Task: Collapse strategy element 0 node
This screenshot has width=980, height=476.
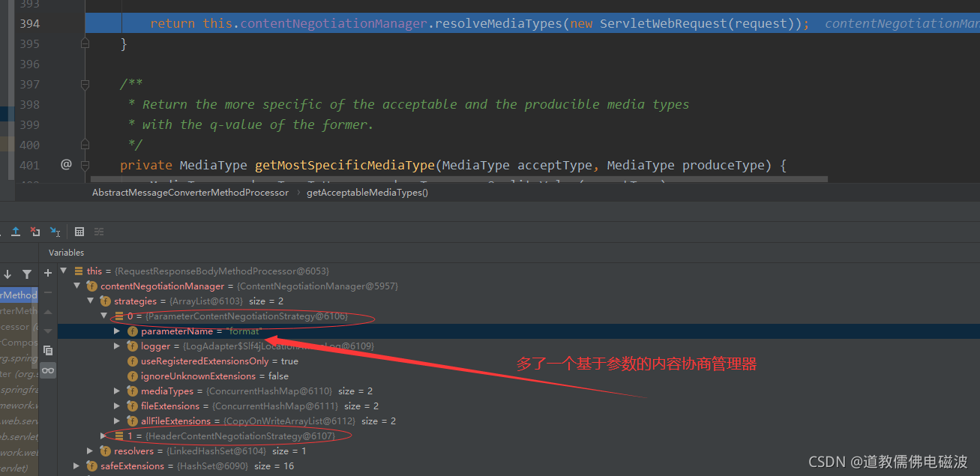Action: point(104,316)
